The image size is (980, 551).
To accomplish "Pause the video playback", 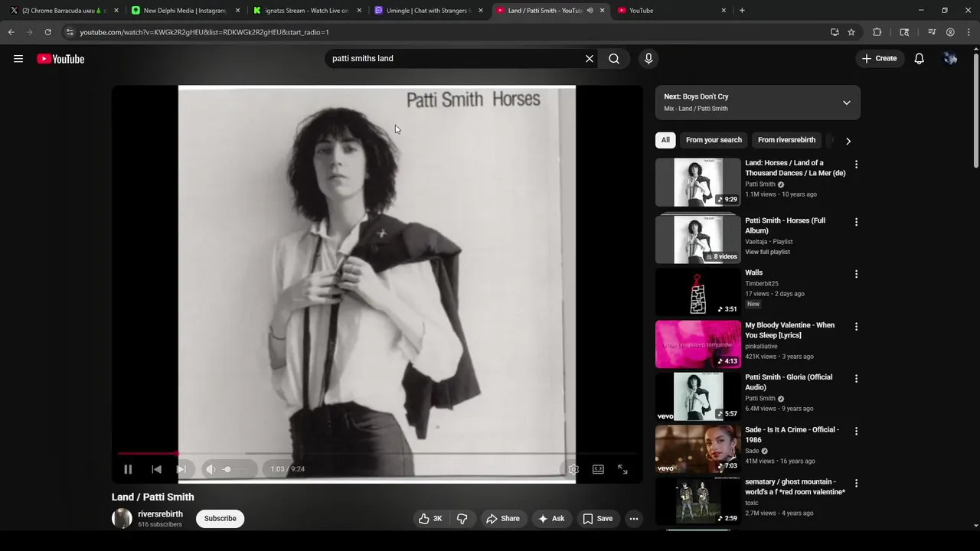I will click(x=128, y=469).
